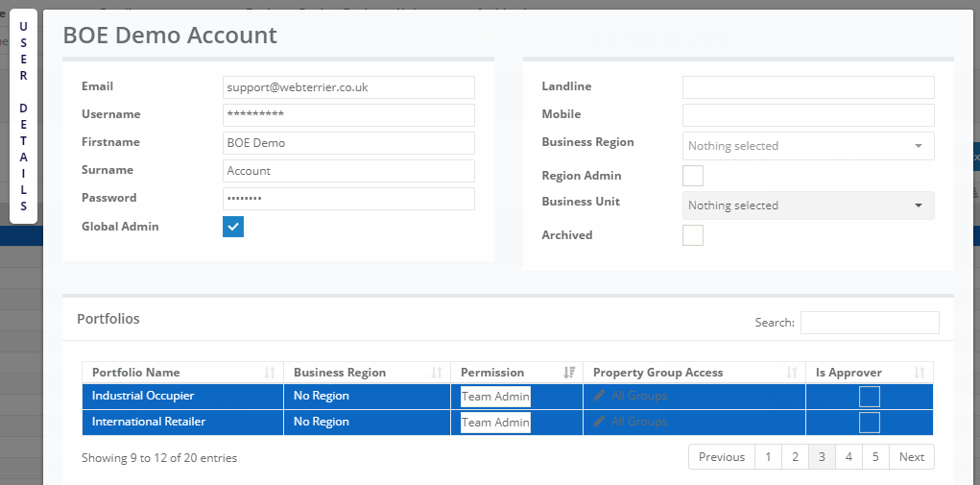The height and width of the screenshot is (485, 980).
Task: Select the International Retailer portfolio name
Action: (x=149, y=422)
